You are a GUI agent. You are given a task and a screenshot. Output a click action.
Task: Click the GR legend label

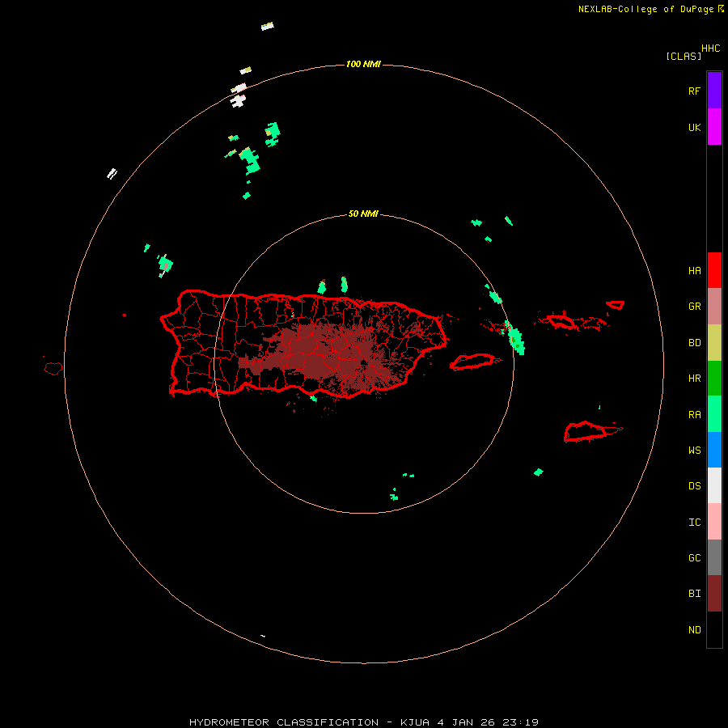694,307
